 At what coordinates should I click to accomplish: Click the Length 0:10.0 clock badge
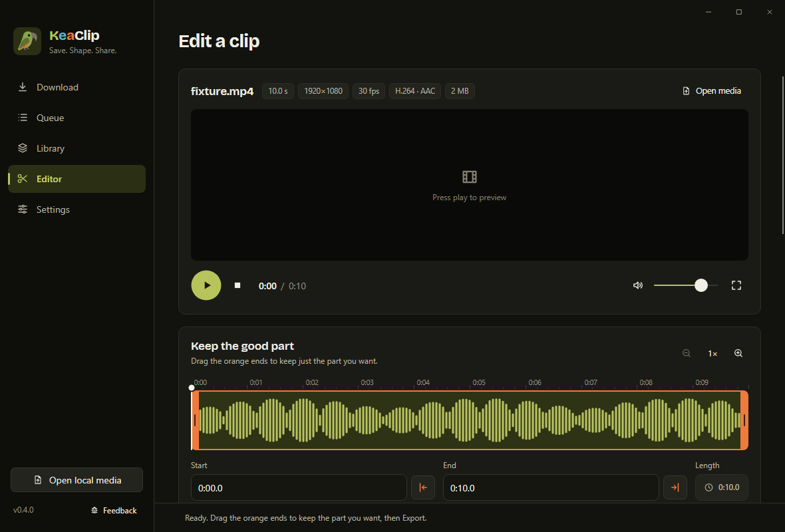pos(721,487)
